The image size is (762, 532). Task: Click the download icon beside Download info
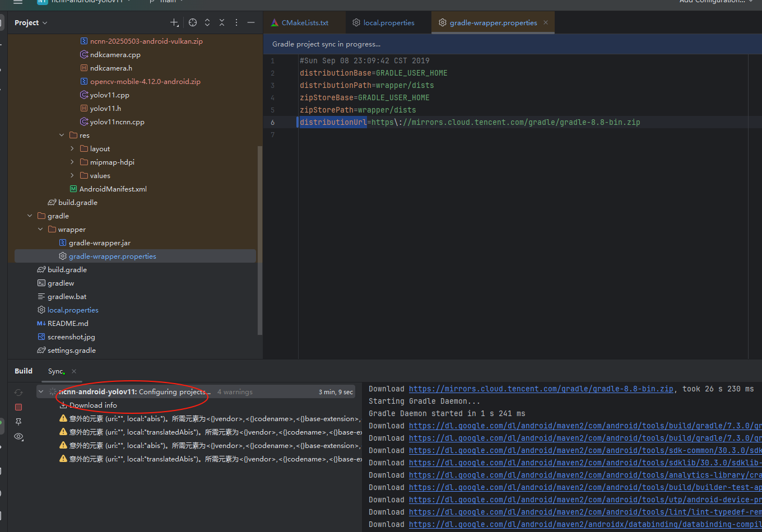[x=63, y=405]
